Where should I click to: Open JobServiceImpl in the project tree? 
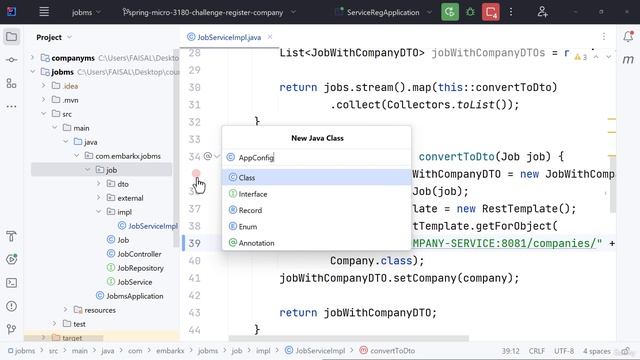coord(147,226)
